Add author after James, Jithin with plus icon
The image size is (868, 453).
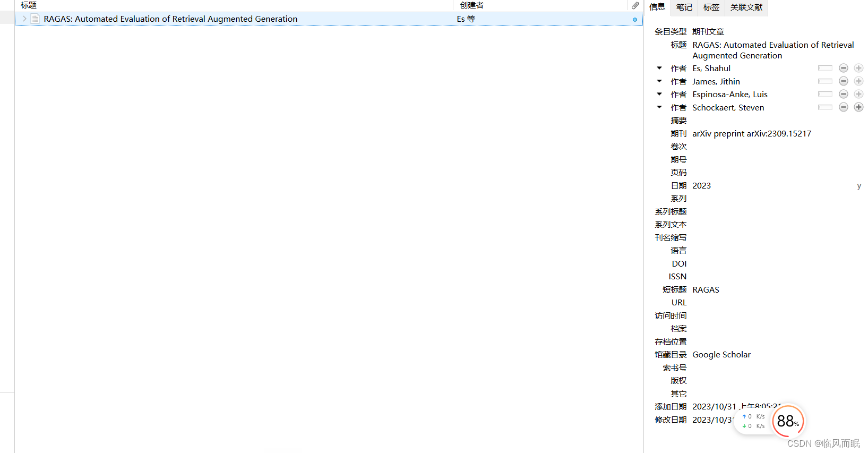pos(858,81)
